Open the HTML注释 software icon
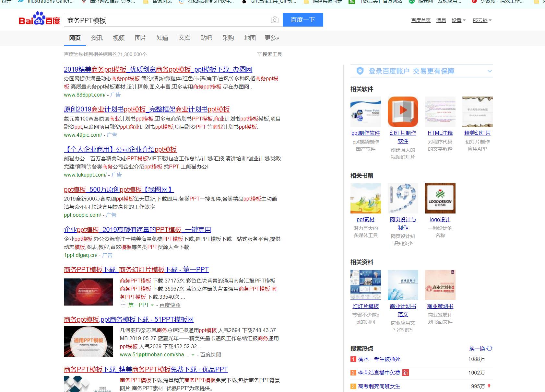Image resolution: width=545 pixels, height=392 pixels. coord(440,112)
